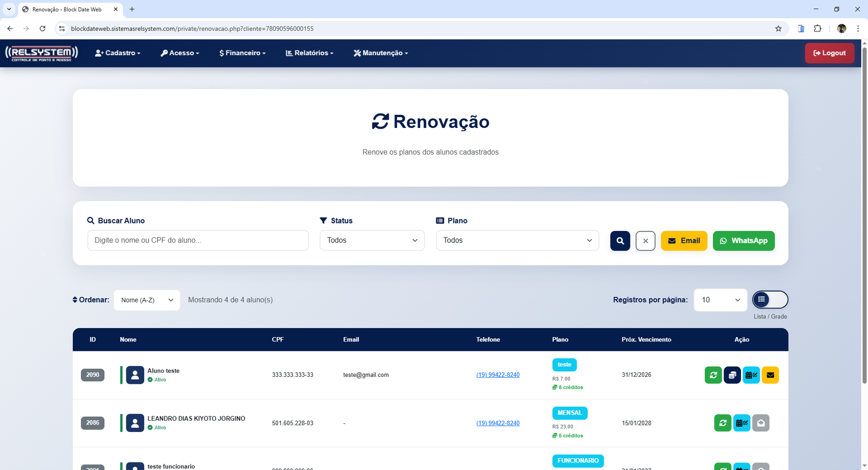Image resolution: width=868 pixels, height=470 pixels.
Task: Clear filters with the X button
Action: click(645, 241)
